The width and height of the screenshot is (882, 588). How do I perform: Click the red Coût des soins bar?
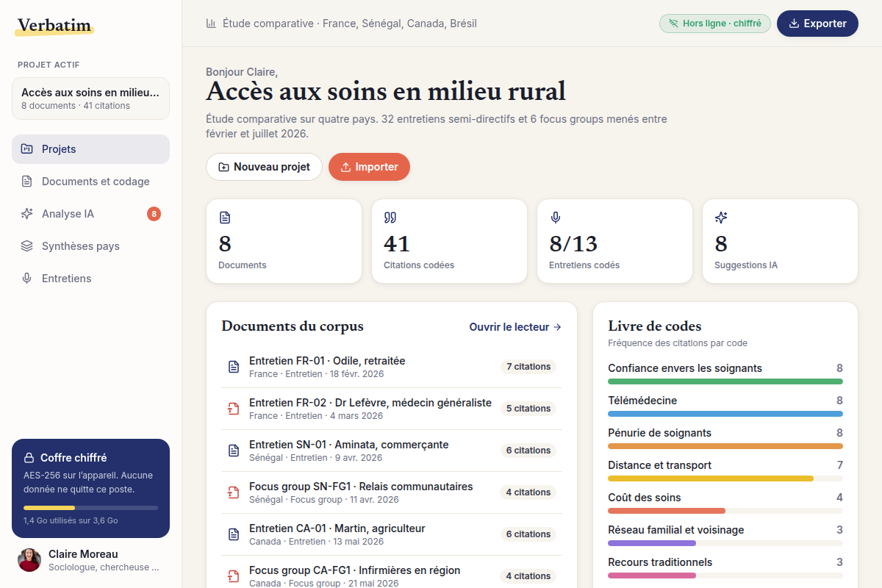tap(667, 511)
